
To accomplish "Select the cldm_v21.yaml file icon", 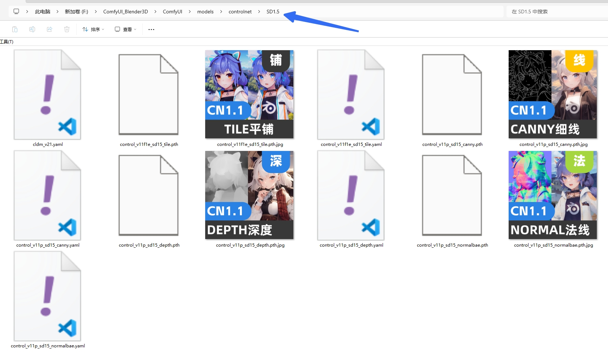I will pyautogui.click(x=47, y=95).
